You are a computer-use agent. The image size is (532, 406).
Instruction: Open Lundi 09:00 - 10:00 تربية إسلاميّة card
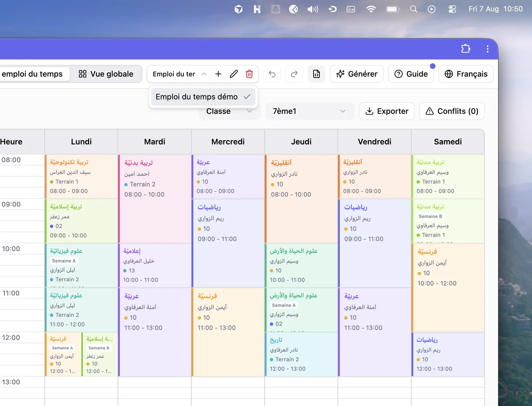tap(81, 221)
